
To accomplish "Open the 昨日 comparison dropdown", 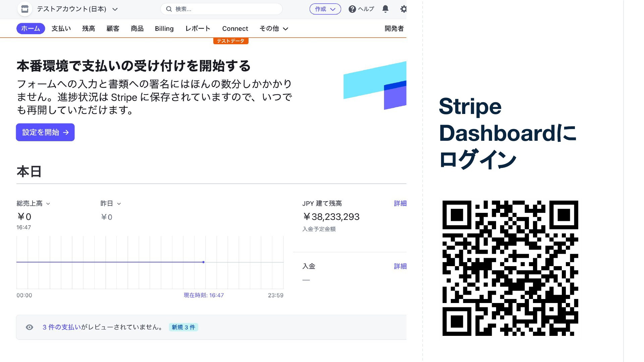I will pyautogui.click(x=110, y=203).
